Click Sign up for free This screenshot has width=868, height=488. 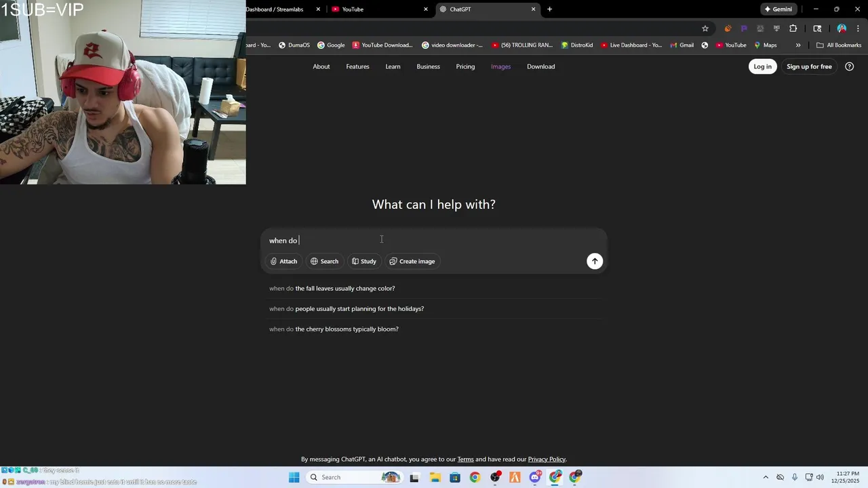809,66
